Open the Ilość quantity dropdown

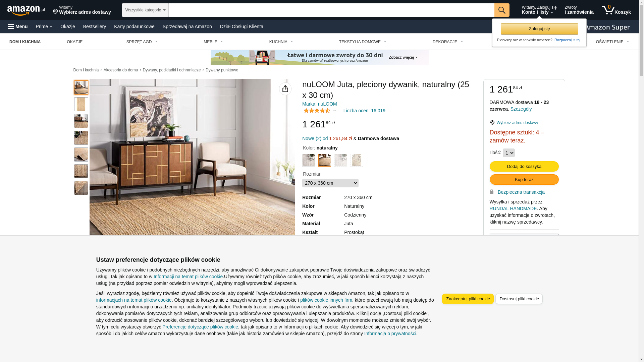pos(509,153)
